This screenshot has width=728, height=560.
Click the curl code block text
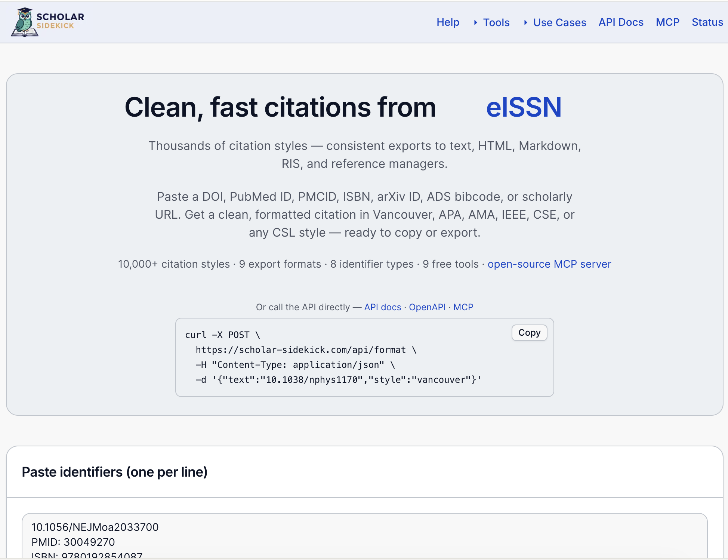coord(333,357)
